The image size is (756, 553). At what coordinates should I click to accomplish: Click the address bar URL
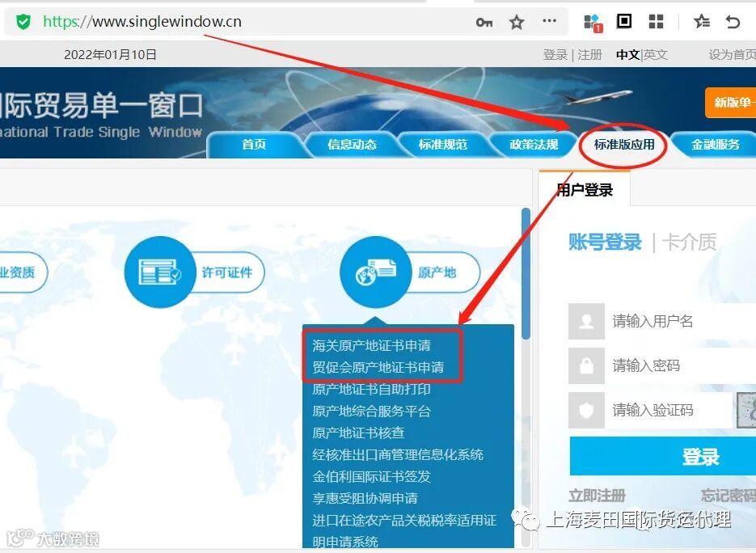pyautogui.click(x=142, y=22)
